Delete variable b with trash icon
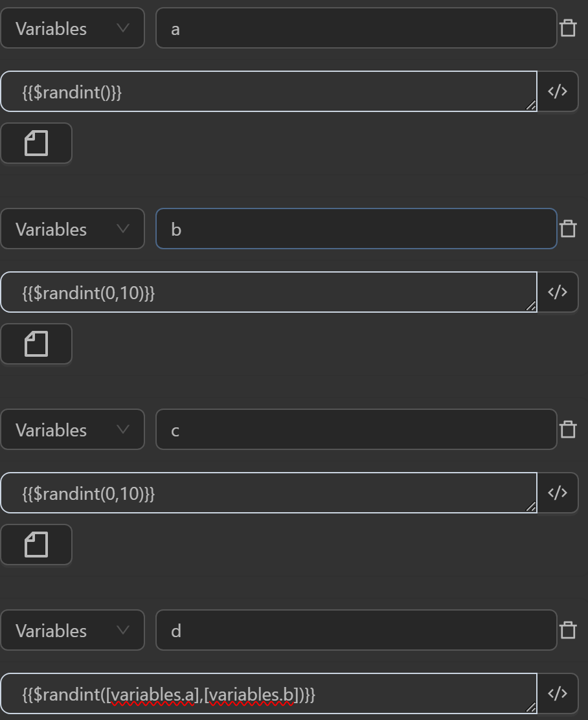Screen dimensions: 588x720 [x=568, y=229]
